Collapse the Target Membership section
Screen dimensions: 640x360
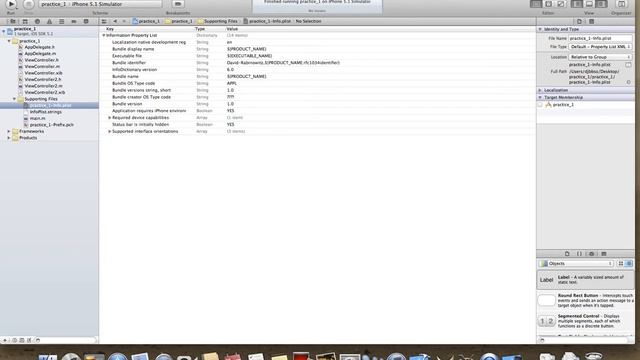point(540,98)
